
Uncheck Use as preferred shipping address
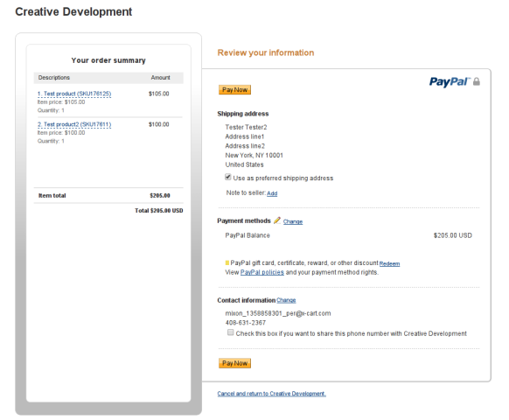click(x=228, y=177)
